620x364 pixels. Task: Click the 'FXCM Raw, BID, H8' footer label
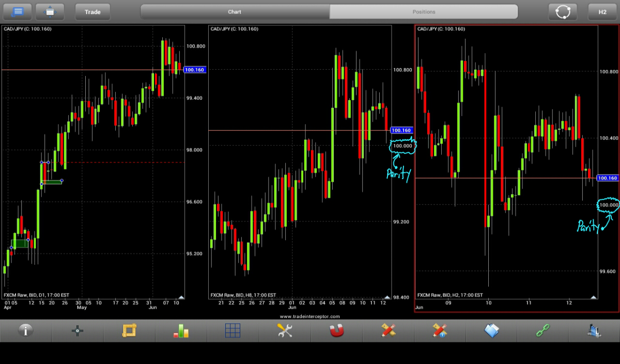tap(243, 295)
